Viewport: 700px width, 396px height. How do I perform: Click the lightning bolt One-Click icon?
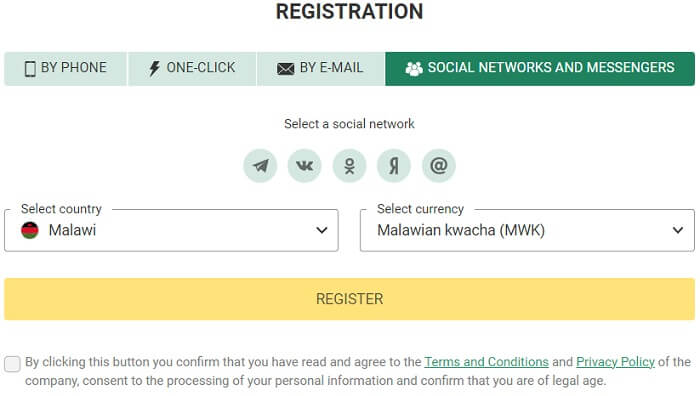point(154,68)
